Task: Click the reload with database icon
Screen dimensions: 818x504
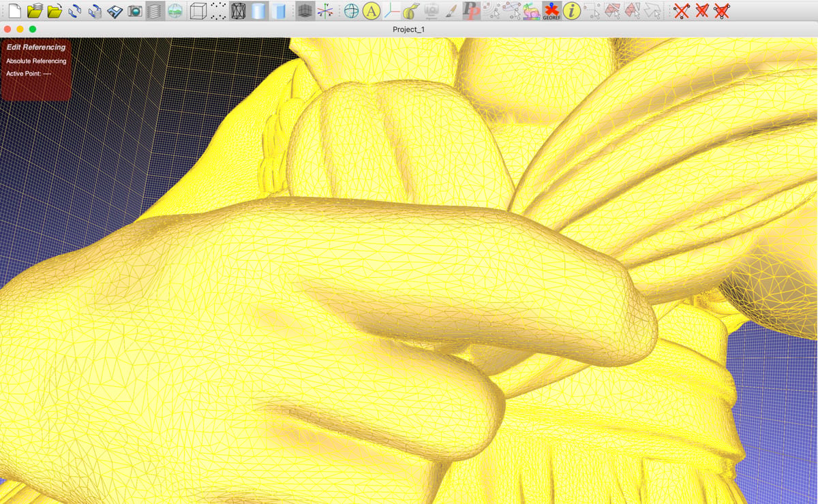Action: tap(95, 10)
